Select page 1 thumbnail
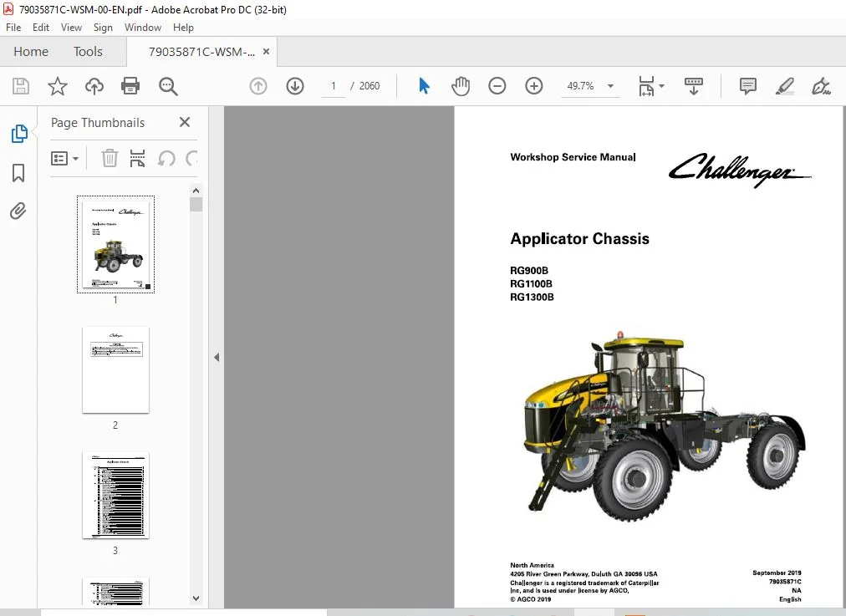 point(115,244)
